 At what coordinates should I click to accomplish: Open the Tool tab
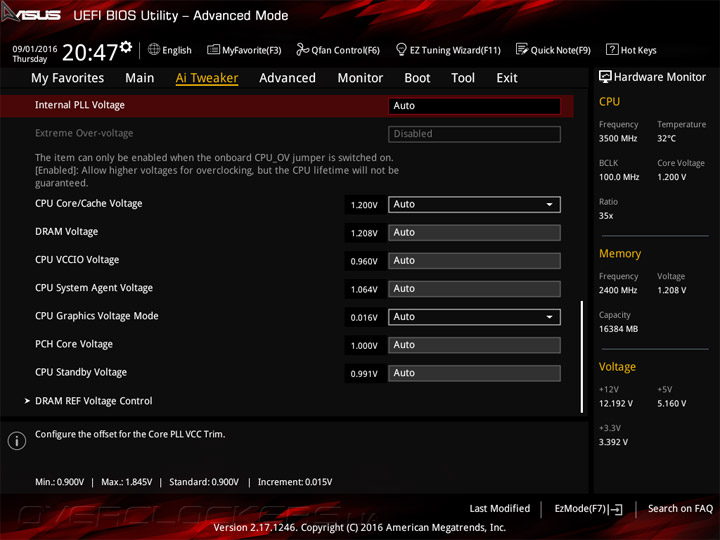(463, 78)
